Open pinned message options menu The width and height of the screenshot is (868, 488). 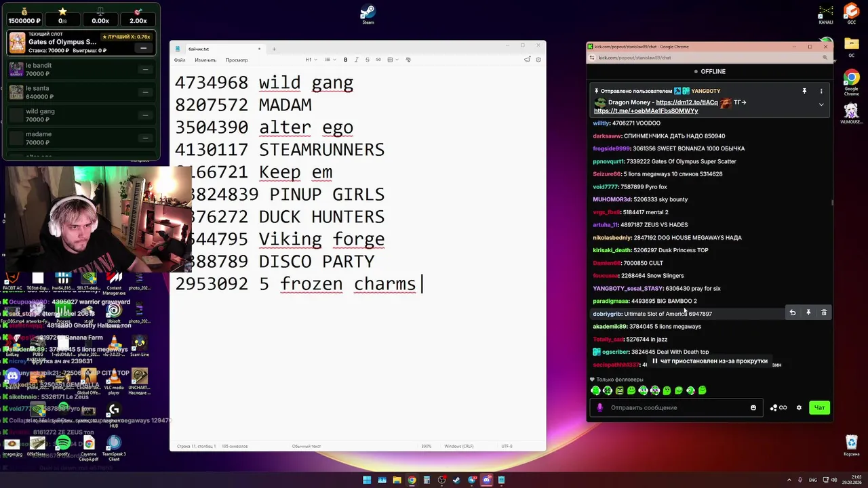[821, 91]
